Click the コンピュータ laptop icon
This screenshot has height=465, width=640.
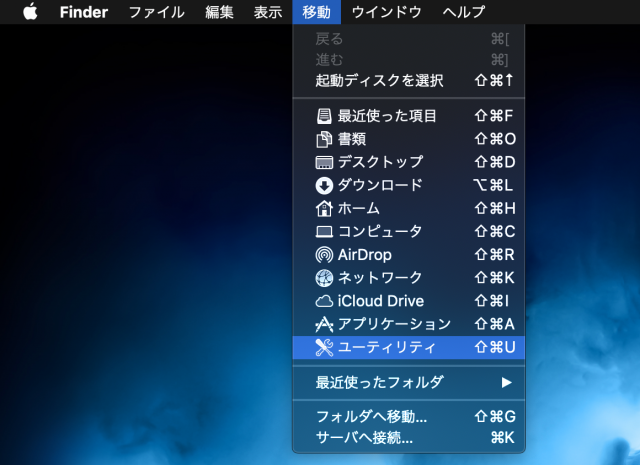324,232
